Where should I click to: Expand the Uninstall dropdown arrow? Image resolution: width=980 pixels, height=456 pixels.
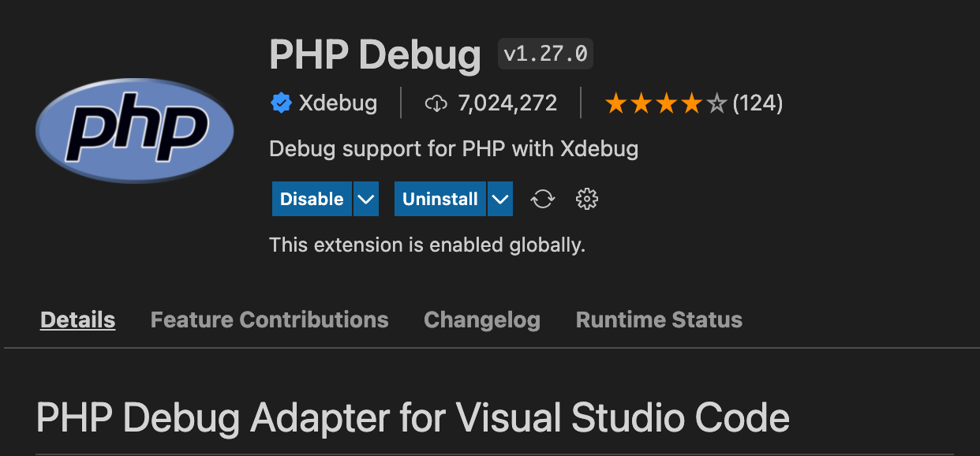tap(500, 199)
